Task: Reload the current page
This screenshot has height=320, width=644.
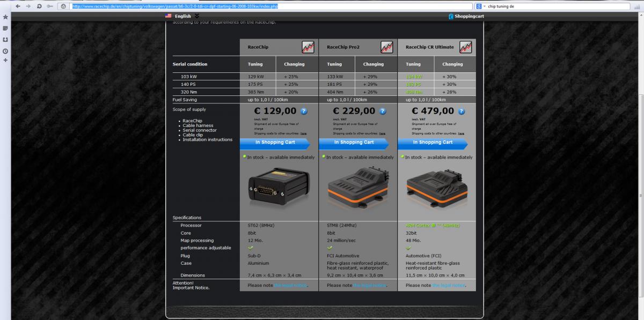Action: tap(39, 6)
